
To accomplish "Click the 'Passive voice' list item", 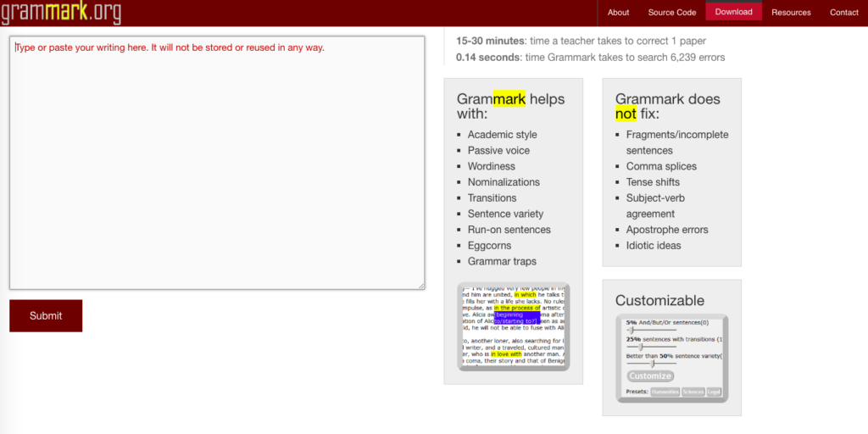I will coord(498,151).
